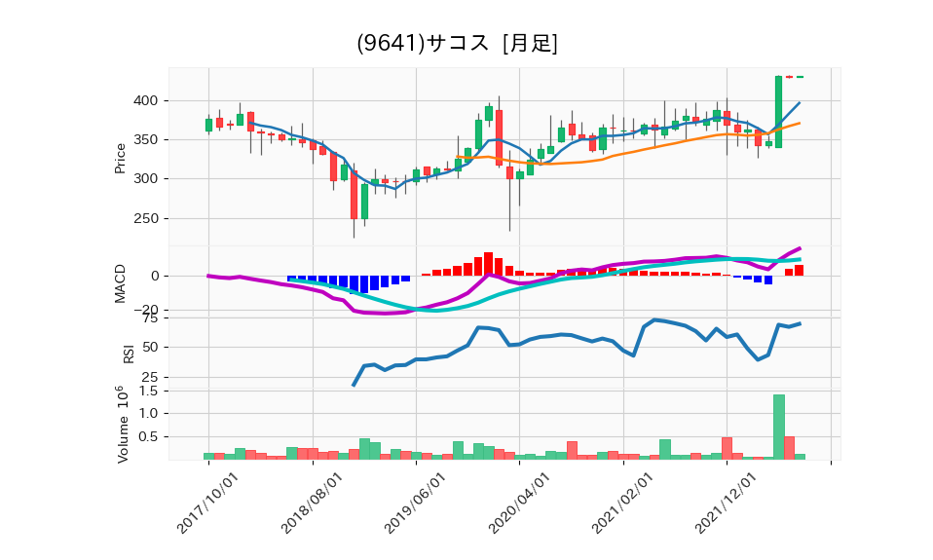
Task: Click the 2021/12/01 date label
Action: click(726, 503)
